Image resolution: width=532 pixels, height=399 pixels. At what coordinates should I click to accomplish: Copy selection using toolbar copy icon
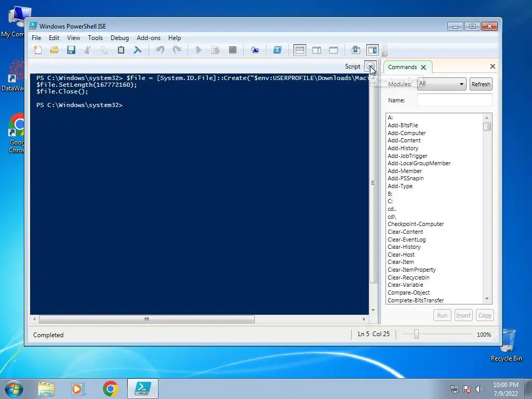pyautogui.click(x=104, y=50)
